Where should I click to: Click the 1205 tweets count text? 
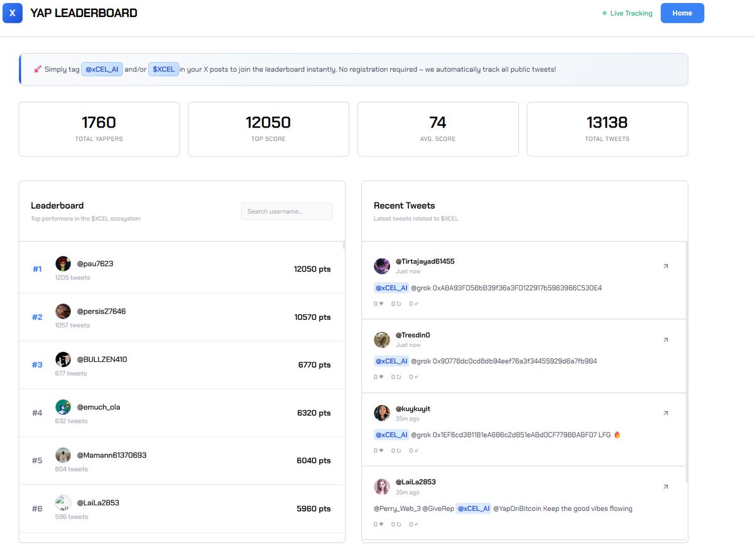tap(72, 278)
